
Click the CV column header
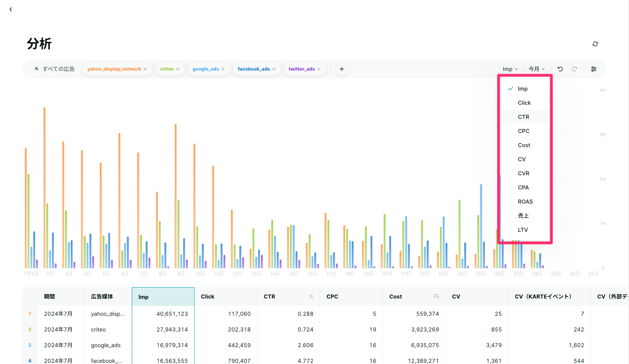click(x=477, y=297)
